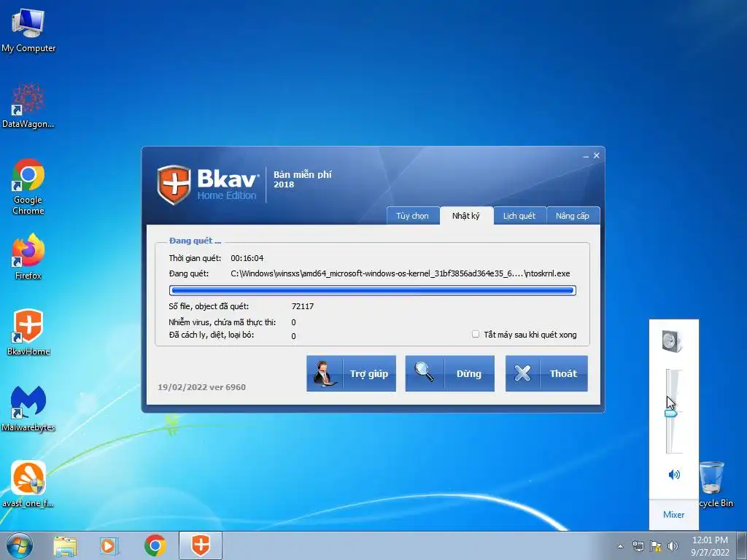Screen dimensions: 747x560
Task: Enable Tắt máy sau khi quét xong checkbox
Action: [x=476, y=334]
